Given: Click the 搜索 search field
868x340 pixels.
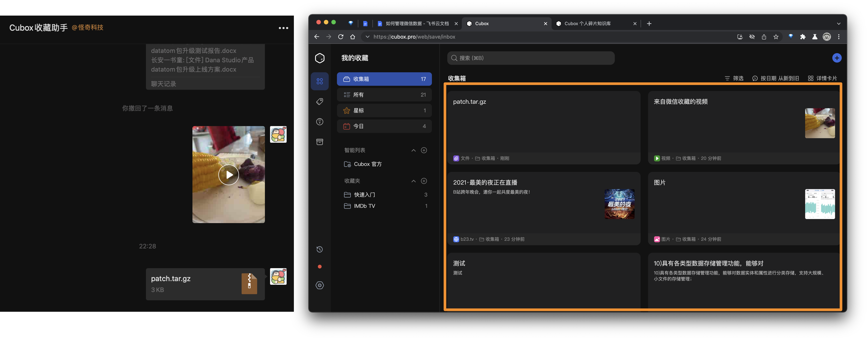Looking at the screenshot, I should [531, 58].
